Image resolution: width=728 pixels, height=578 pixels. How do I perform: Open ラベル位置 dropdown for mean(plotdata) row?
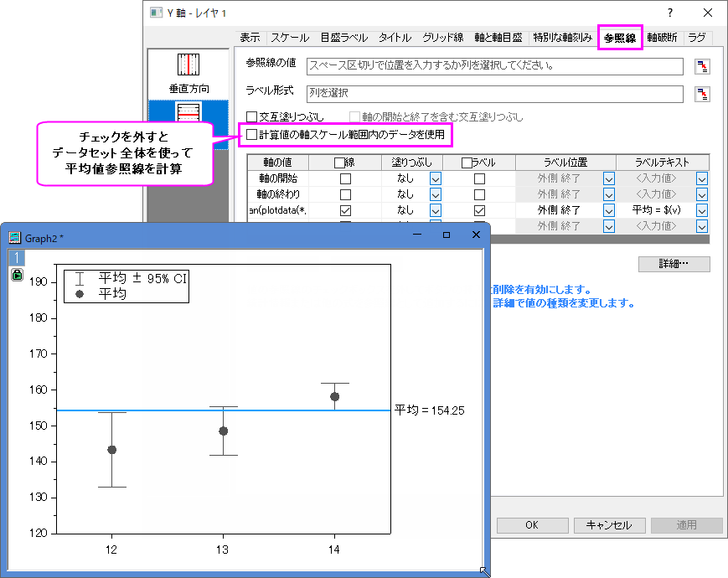tap(609, 210)
